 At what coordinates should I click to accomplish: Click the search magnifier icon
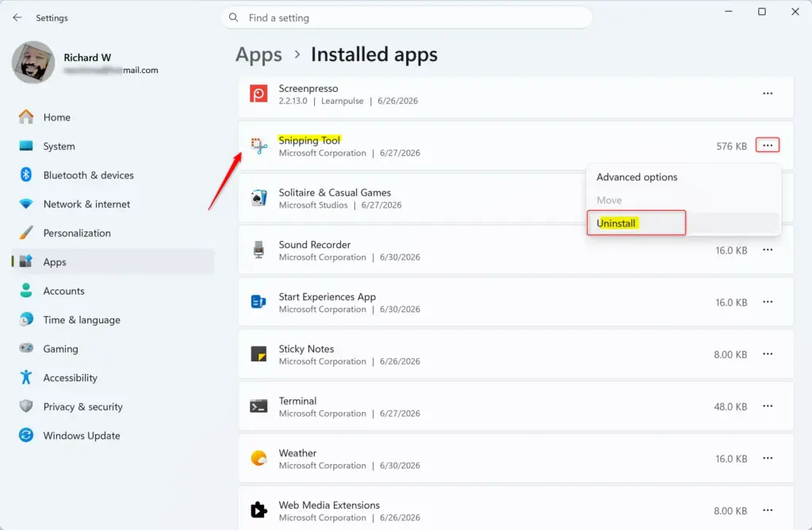(x=234, y=17)
